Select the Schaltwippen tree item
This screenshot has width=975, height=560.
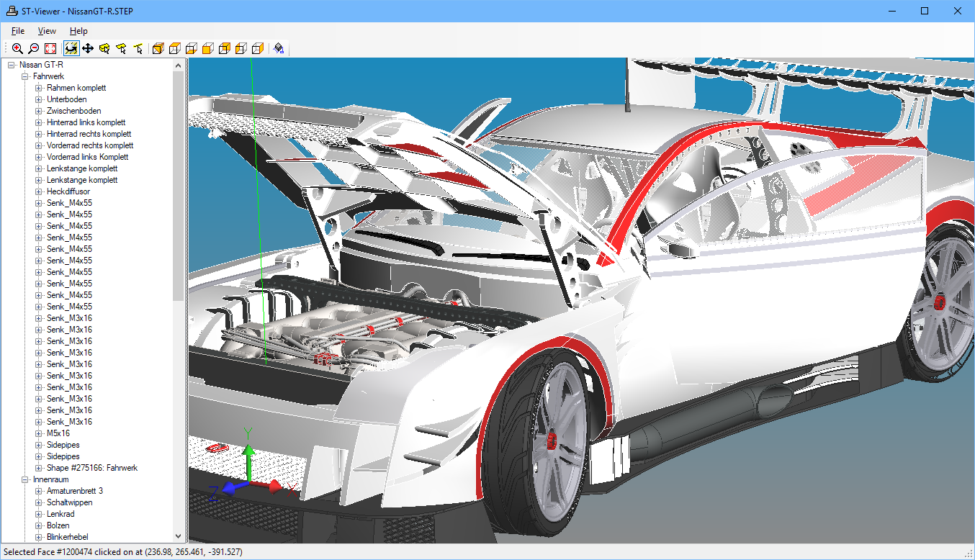70,502
